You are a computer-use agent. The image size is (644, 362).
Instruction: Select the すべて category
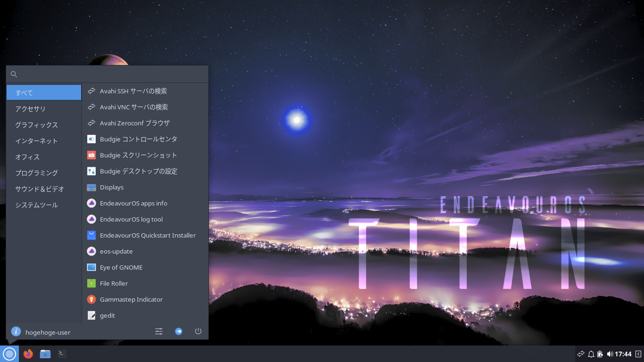point(44,92)
